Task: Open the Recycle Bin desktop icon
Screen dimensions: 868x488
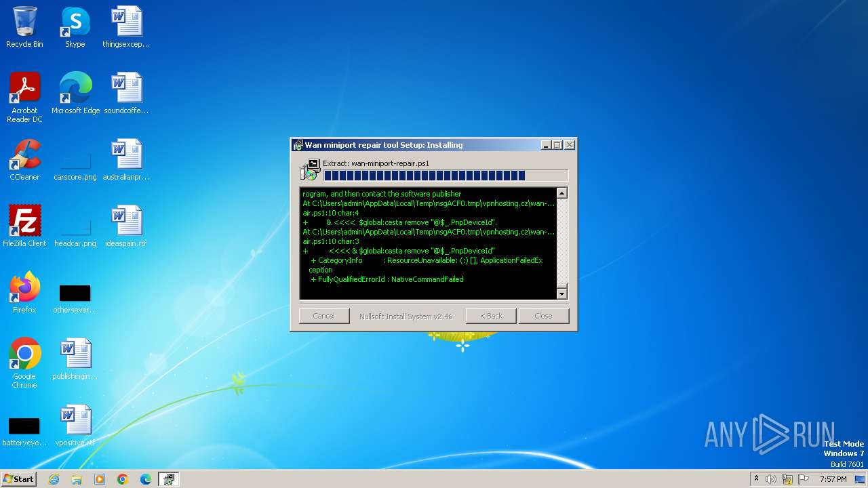Action: click(24, 27)
